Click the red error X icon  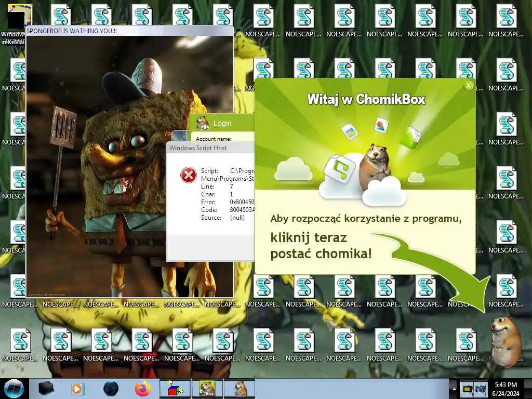tap(188, 175)
